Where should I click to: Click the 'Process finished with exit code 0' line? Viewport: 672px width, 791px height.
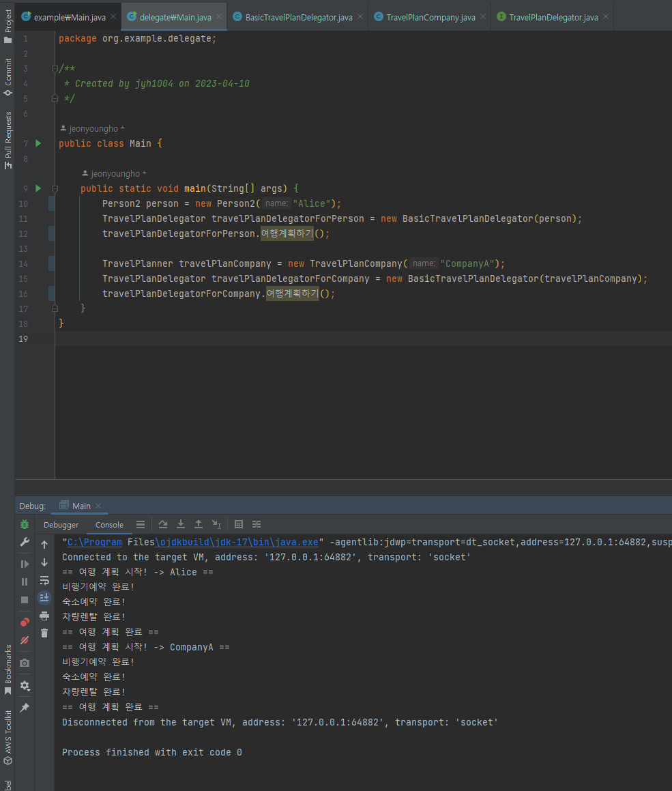tap(151, 752)
